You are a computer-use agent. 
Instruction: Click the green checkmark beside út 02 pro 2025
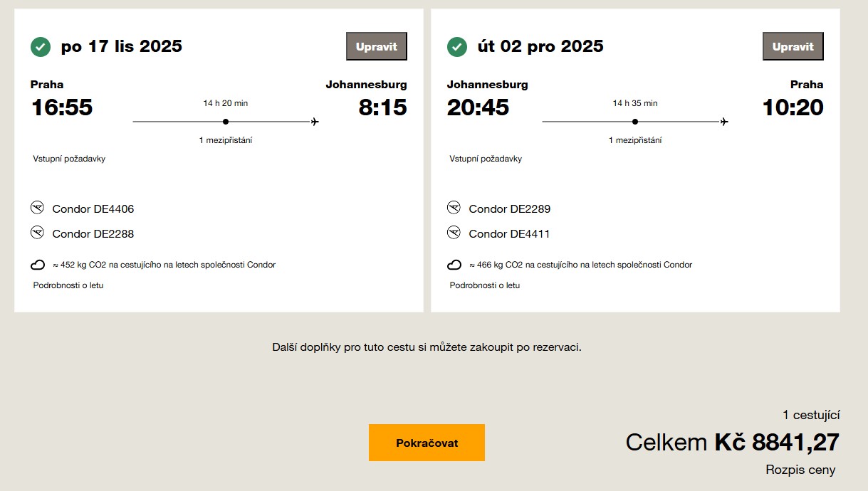pos(457,47)
